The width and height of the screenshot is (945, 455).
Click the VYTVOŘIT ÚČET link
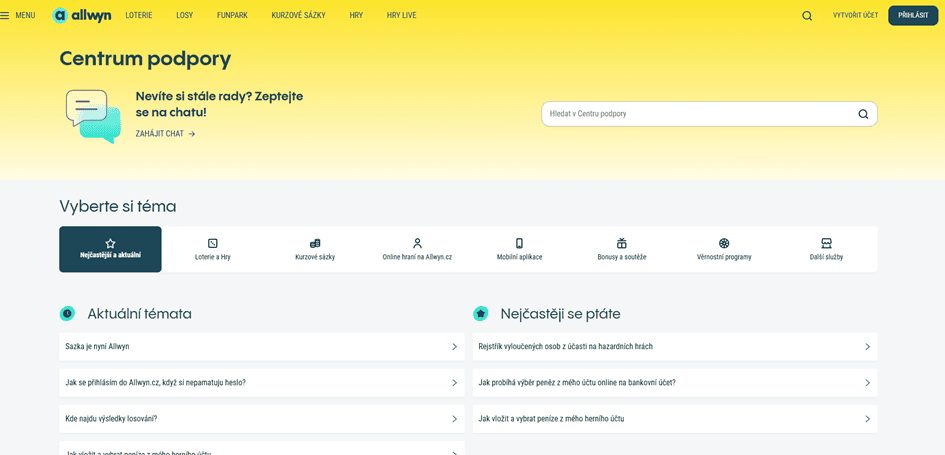tap(855, 16)
